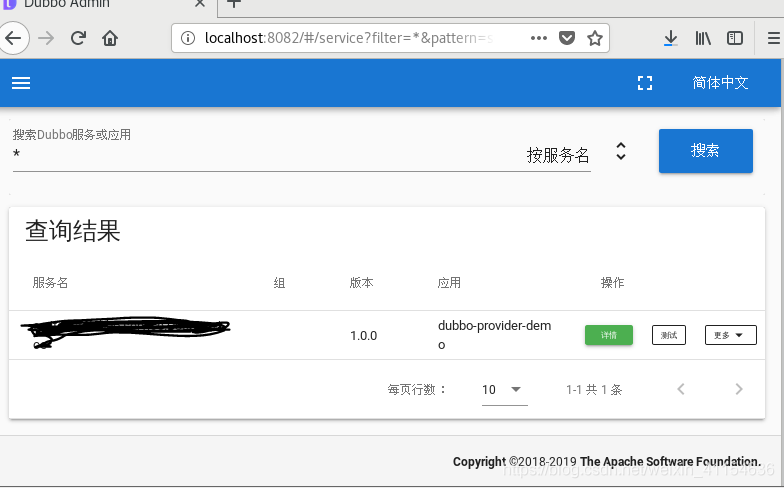Image resolution: width=784 pixels, height=488 pixels.
Task: Open the 简体中文 language menu
Action: pos(720,83)
